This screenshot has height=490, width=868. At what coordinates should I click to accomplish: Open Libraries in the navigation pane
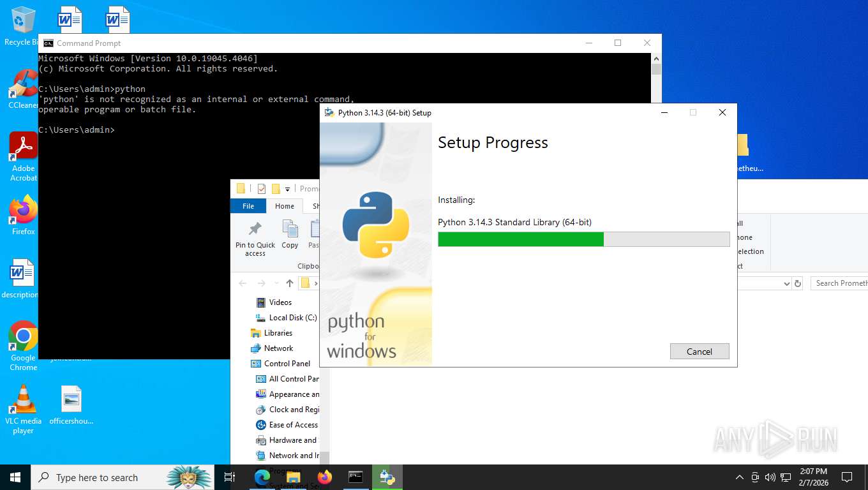[278, 333]
